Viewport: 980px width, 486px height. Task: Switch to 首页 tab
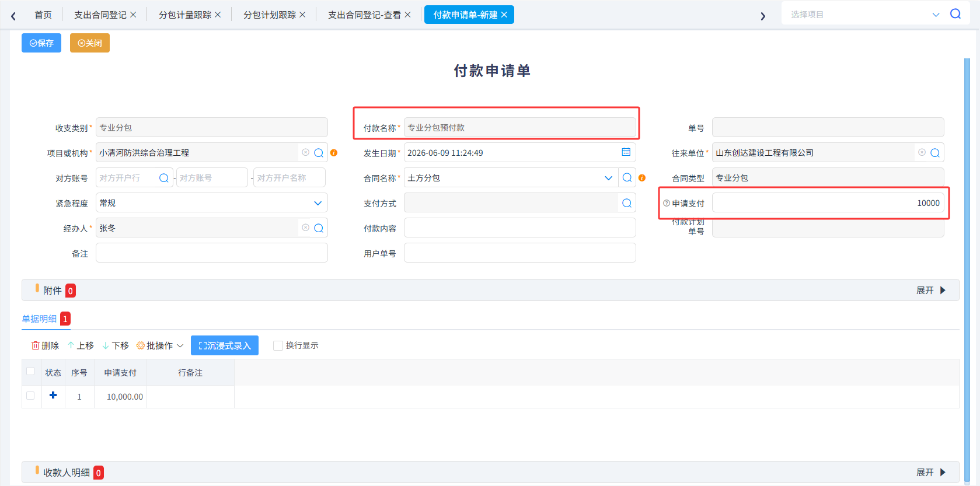[x=43, y=15]
